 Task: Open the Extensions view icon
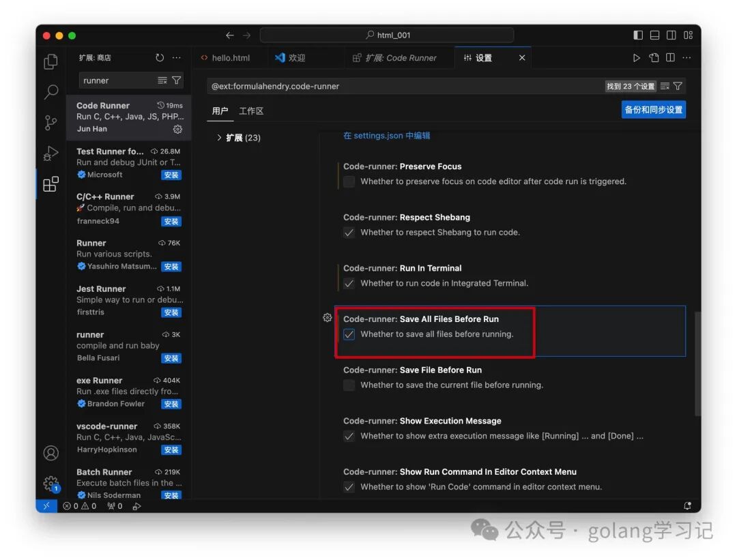[x=50, y=184]
